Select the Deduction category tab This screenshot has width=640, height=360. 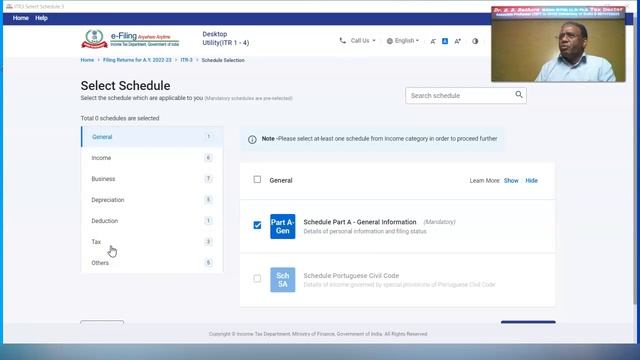click(152, 221)
